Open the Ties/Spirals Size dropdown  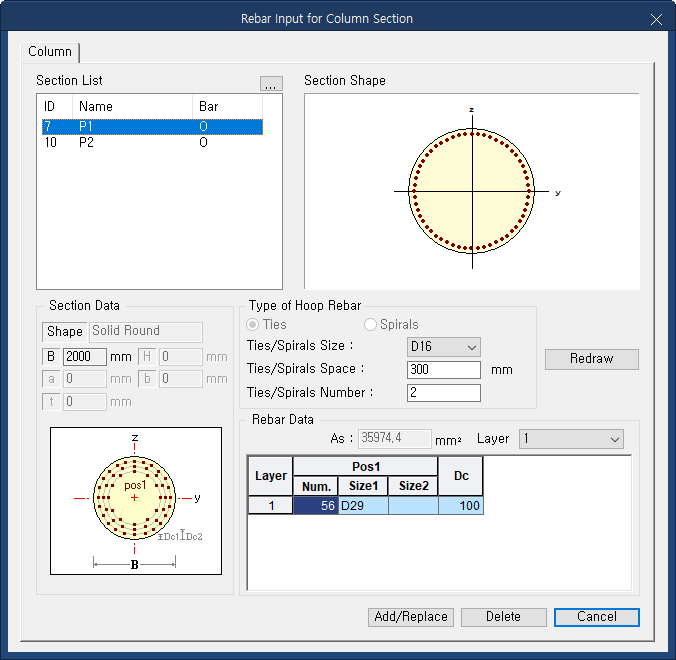[x=444, y=346]
